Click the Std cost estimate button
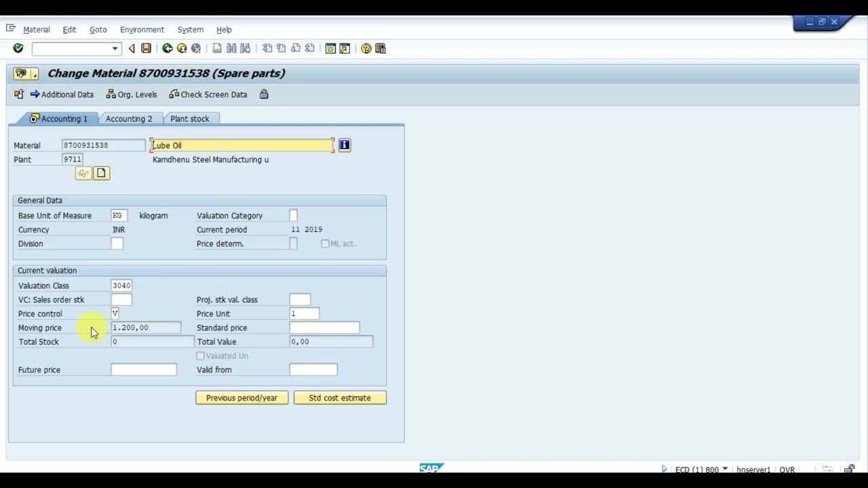Screen dimensions: 868x488 point(340,398)
